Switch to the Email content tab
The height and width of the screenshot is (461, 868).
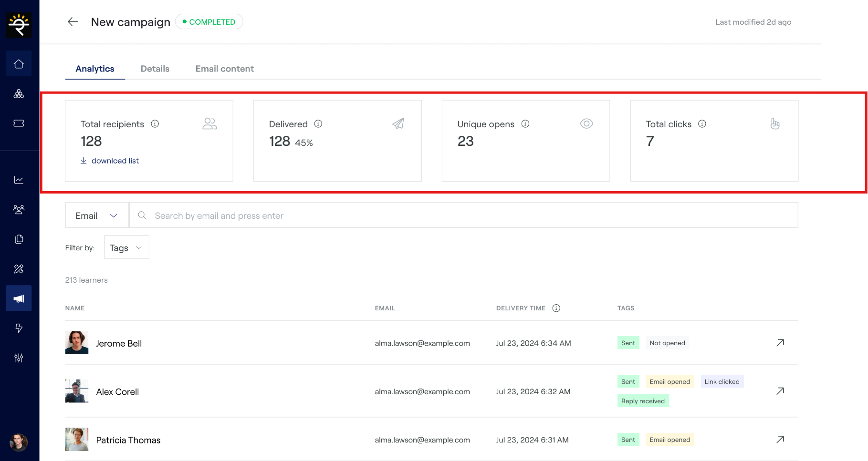(x=224, y=69)
